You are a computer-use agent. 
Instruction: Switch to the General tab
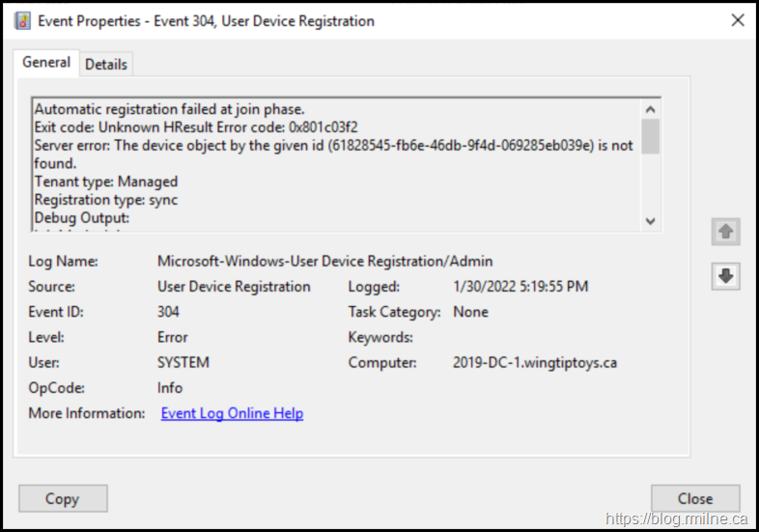tap(46, 63)
